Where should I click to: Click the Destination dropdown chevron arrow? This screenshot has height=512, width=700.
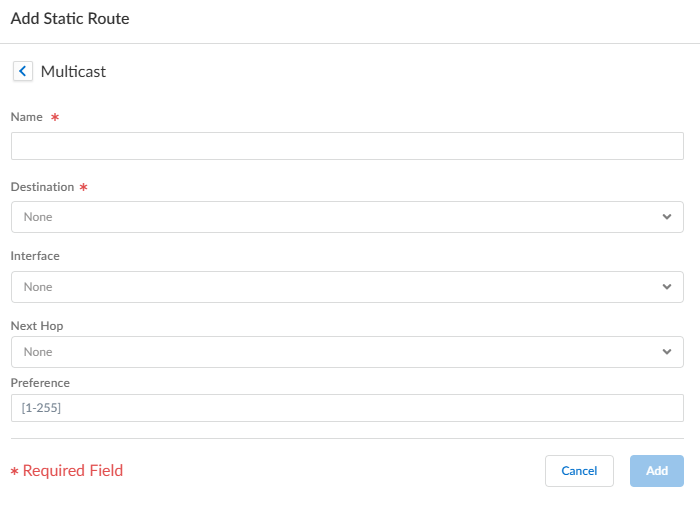(667, 217)
